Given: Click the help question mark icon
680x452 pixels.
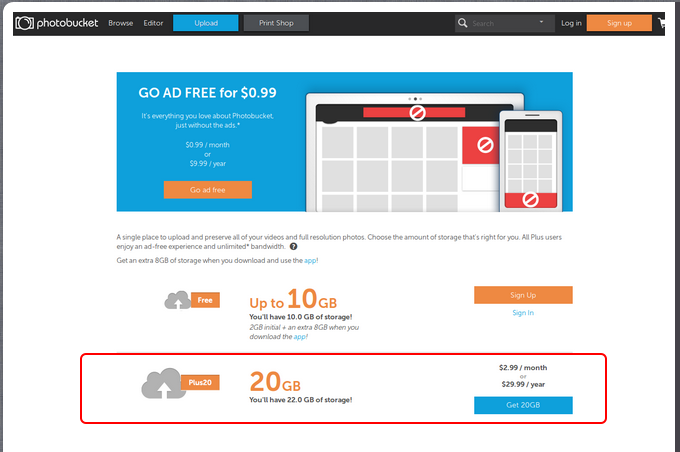Looking at the screenshot, I should pos(294,246).
